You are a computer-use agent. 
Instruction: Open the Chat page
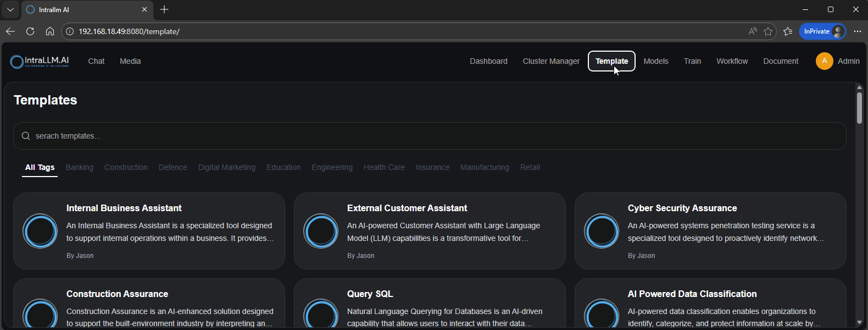[96, 61]
